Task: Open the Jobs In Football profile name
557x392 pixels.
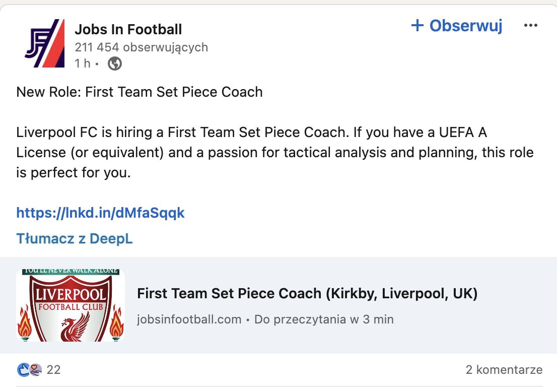Action: (x=128, y=29)
